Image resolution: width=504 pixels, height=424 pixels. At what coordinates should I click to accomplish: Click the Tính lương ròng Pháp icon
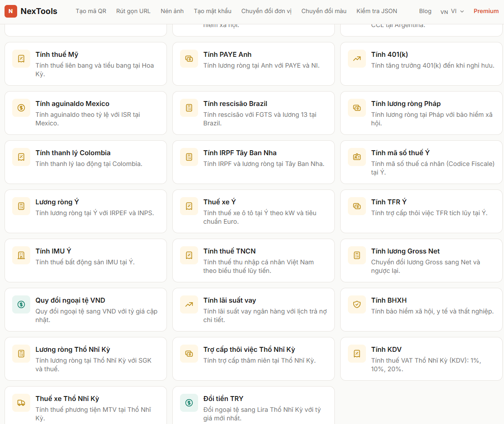[x=356, y=108]
